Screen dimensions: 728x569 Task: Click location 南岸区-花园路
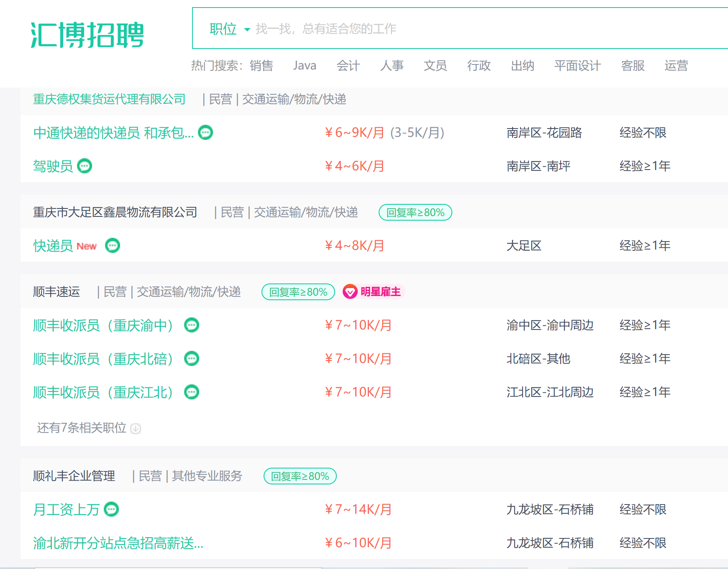pos(544,133)
